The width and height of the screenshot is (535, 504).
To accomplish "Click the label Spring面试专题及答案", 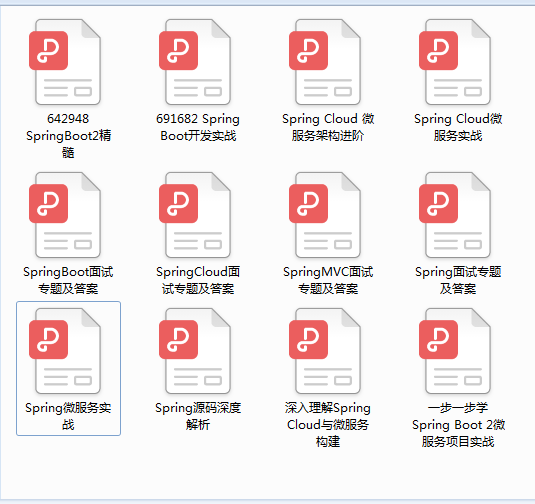I will pyautogui.click(x=458, y=280).
